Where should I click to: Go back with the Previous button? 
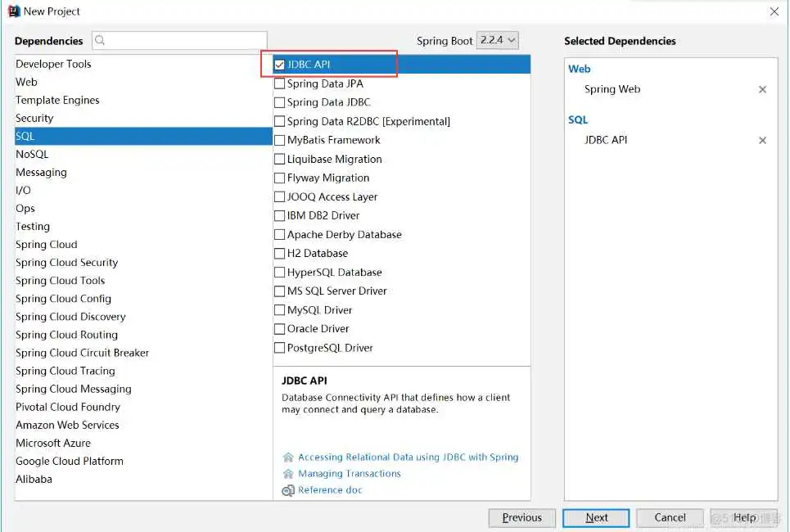click(521, 517)
